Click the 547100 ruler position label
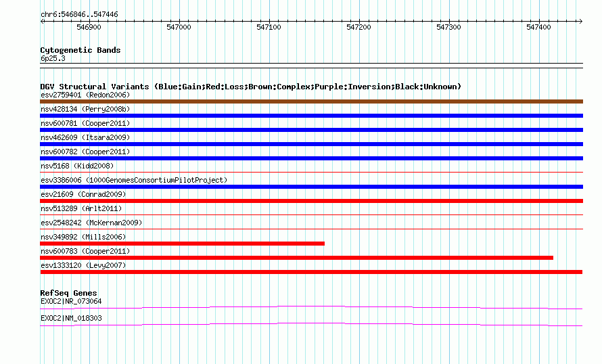 (269, 27)
